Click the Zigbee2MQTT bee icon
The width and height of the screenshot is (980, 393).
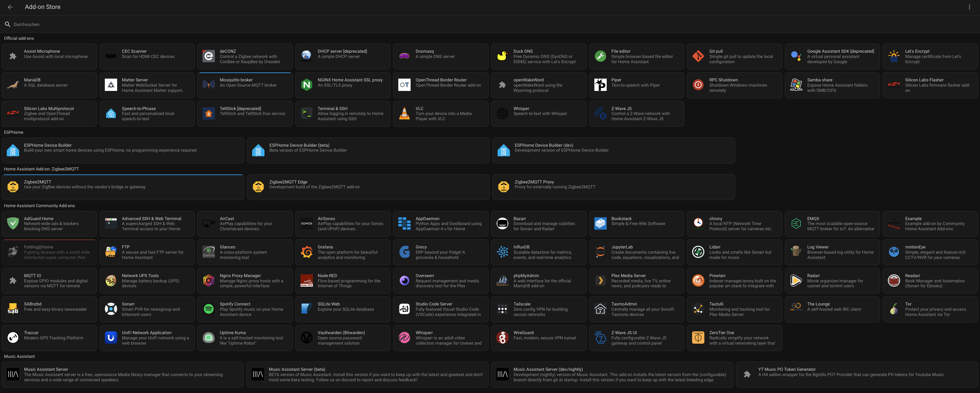coord(13,187)
